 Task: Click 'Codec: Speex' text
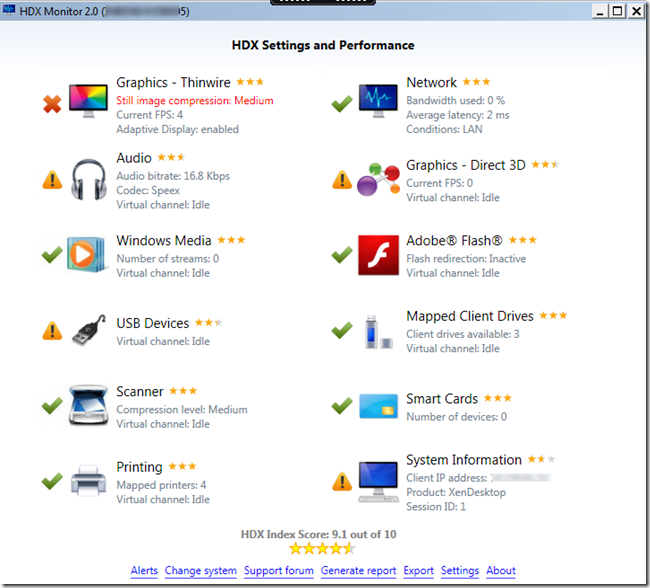(x=148, y=191)
